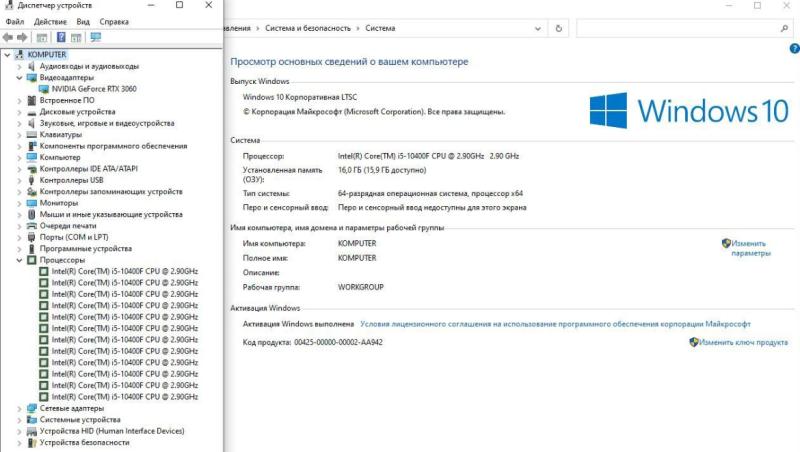Expand the Дисковые устройства node
Screen dimensions: 800x452
(19, 112)
